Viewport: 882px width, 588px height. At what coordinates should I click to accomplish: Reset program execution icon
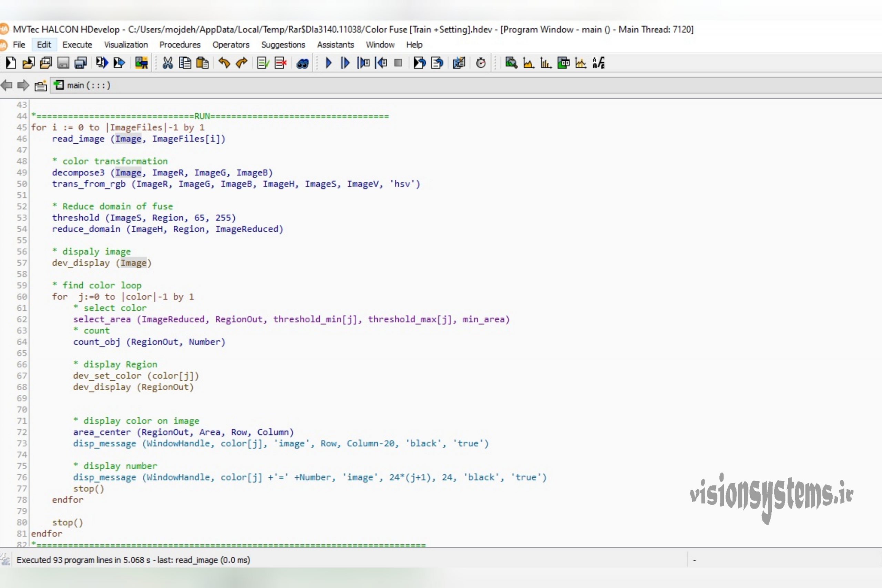click(x=419, y=63)
